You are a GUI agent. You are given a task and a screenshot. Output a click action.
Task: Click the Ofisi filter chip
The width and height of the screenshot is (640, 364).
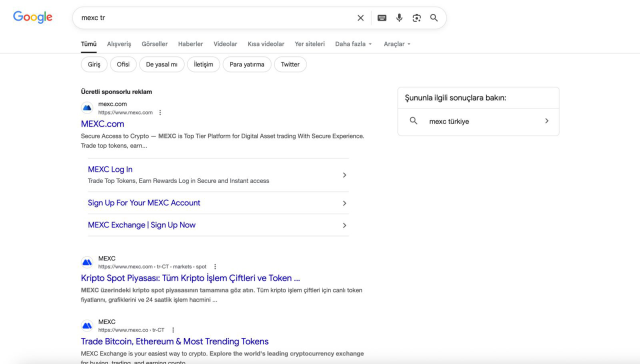pyautogui.click(x=123, y=64)
